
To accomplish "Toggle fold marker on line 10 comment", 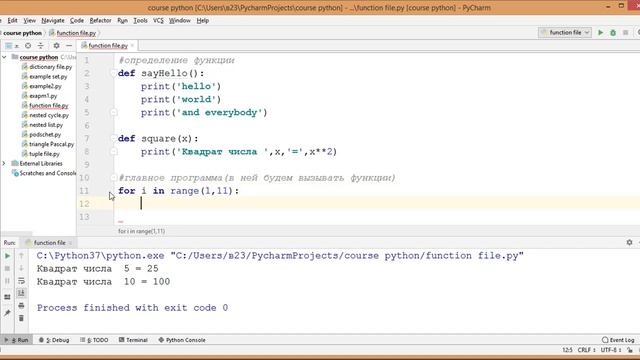I will pos(113,178).
